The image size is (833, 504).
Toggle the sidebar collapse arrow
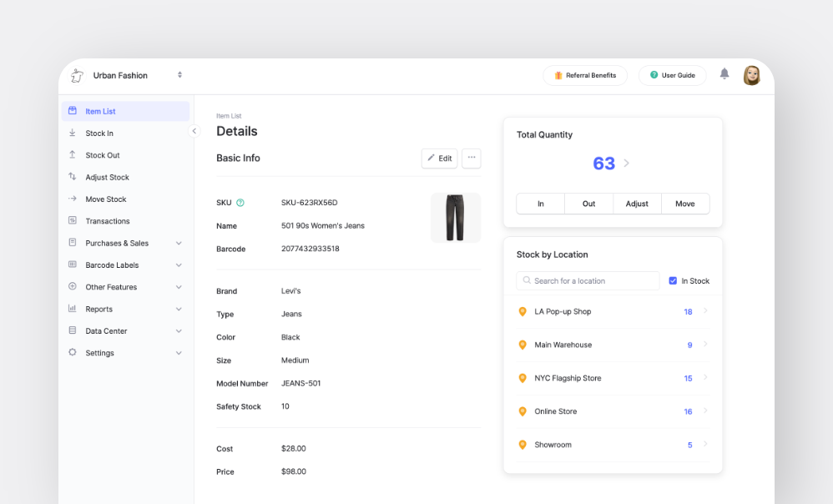(194, 131)
